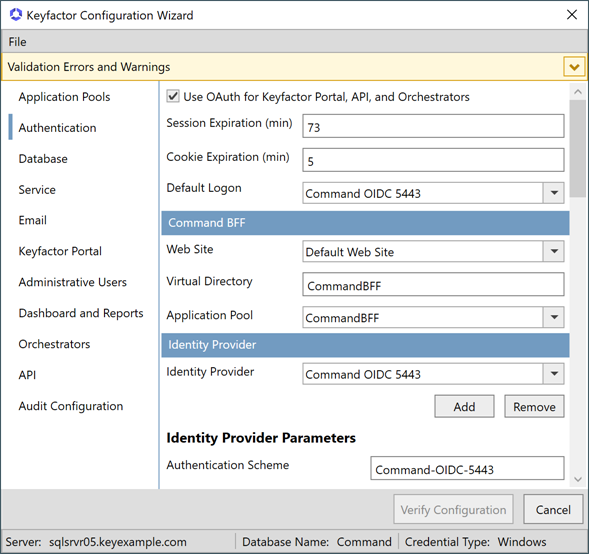
Task: Open the Application Pools section
Action: [64, 97]
